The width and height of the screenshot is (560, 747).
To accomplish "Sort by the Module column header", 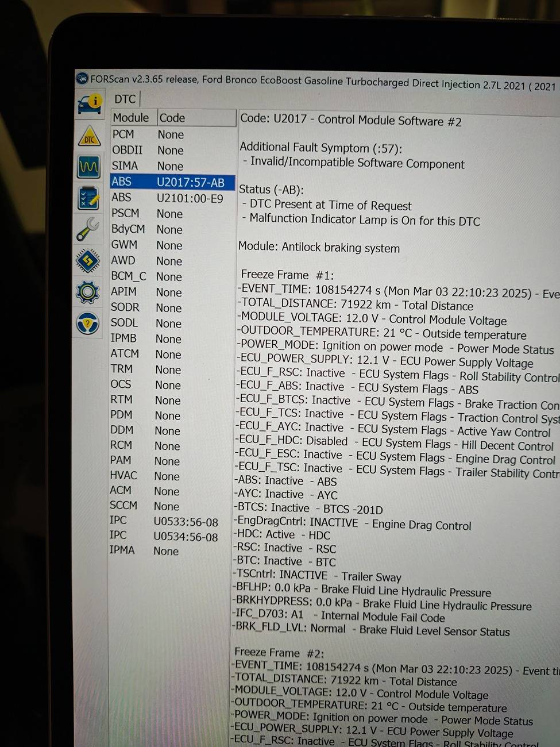I will (x=134, y=118).
